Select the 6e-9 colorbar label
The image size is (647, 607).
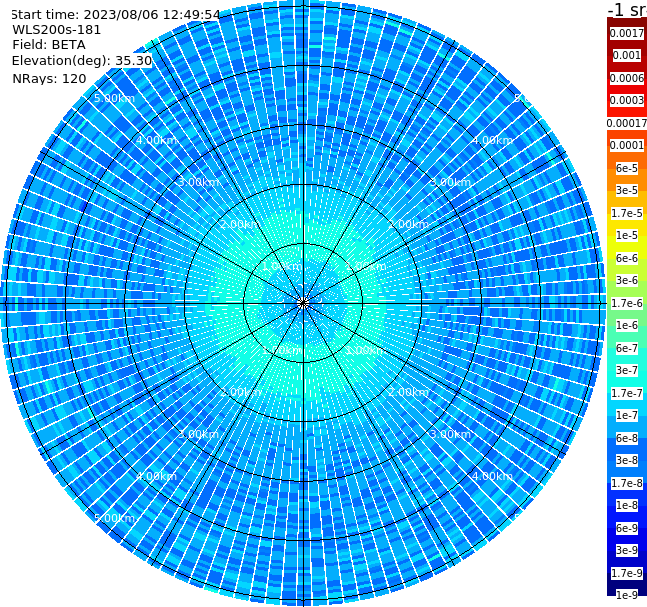coord(627,528)
